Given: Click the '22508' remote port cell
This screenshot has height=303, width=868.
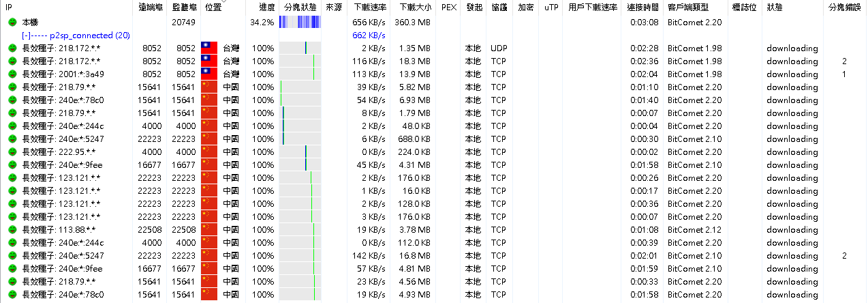Looking at the screenshot, I should pyautogui.click(x=150, y=230).
